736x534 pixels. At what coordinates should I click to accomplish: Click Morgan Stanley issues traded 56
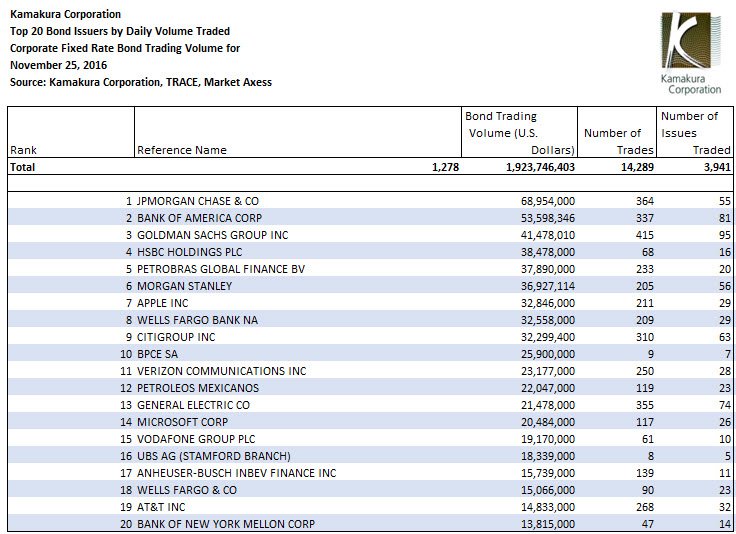click(725, 286)
